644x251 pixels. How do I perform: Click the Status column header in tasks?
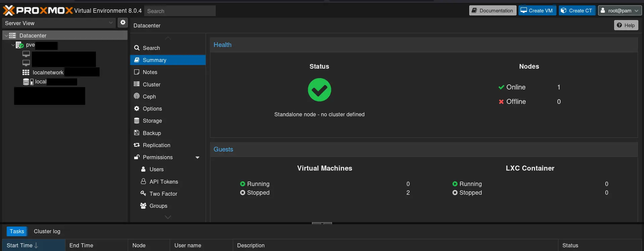click(600, 245)
